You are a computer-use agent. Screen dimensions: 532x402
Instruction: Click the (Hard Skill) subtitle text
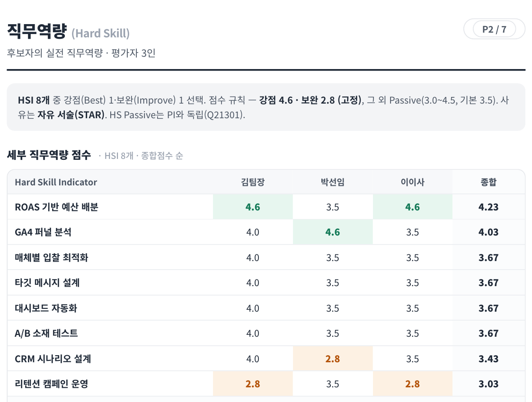coord(100,33)
